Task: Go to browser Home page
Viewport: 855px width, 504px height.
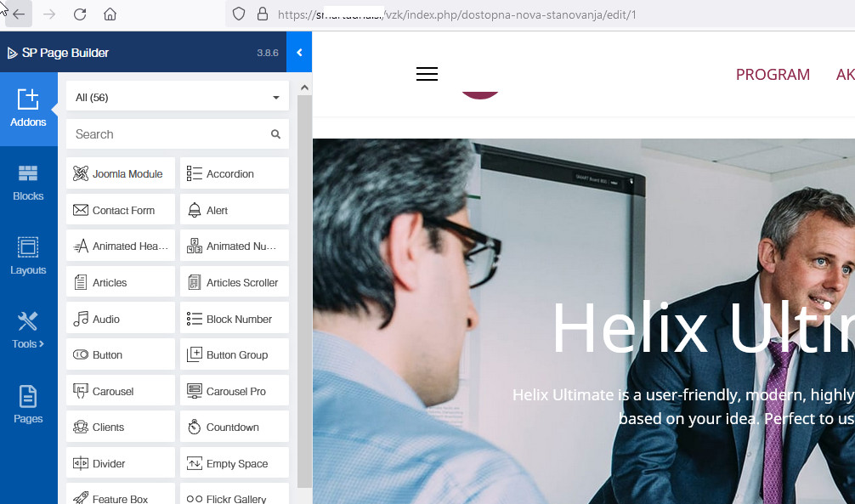Action: pos(110,14)
